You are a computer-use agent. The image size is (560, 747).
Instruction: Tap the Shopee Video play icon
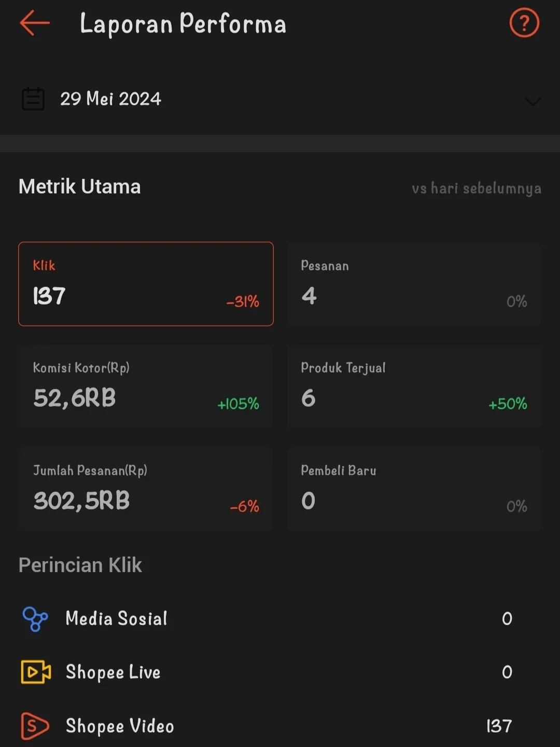click(35, 726)
